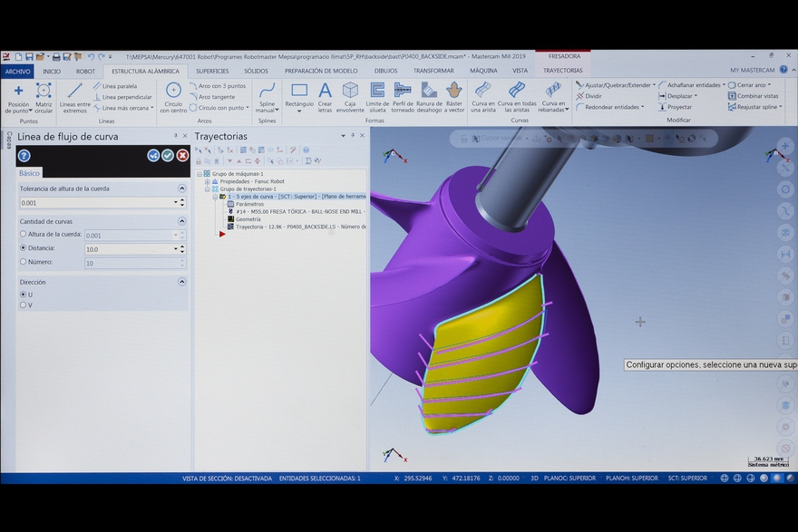The image size is (798, 532).
Task: Open the ARCHIVO menu
Action: point(17,70)
